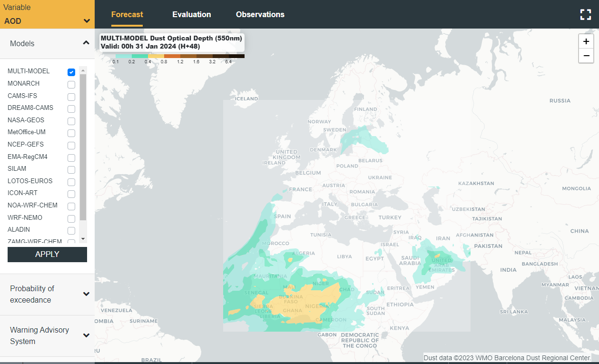Enable the MONARCH model checkbox
The height and width of the screenshot is (364, 599).
71,85
